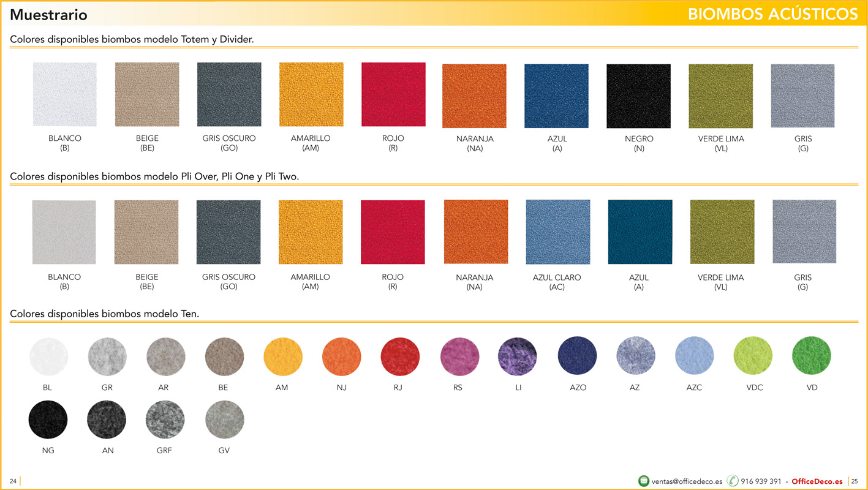Click the AZO code label
Viewport: 868px width, 490px height.
[578, 388]
